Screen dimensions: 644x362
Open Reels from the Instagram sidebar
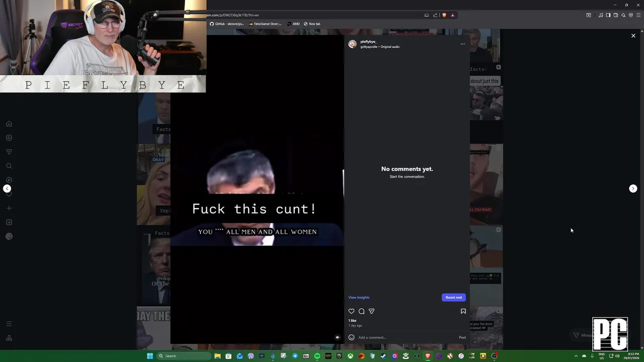click(x=9, y=138)
